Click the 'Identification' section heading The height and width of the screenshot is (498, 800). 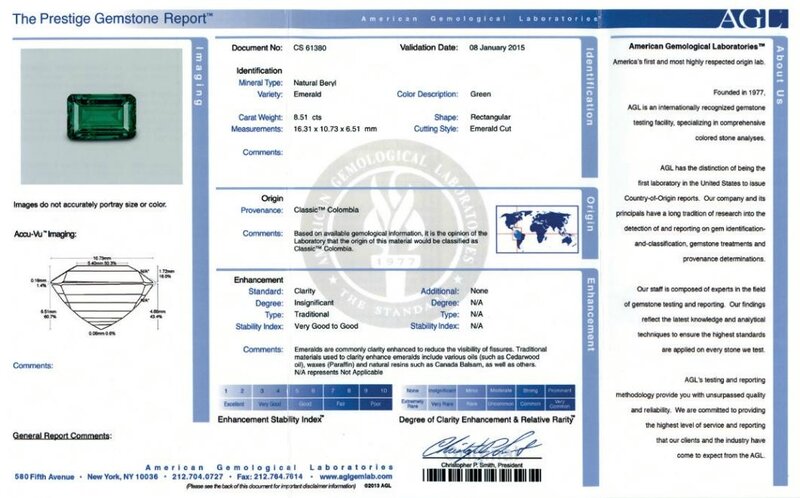(259, 70)
